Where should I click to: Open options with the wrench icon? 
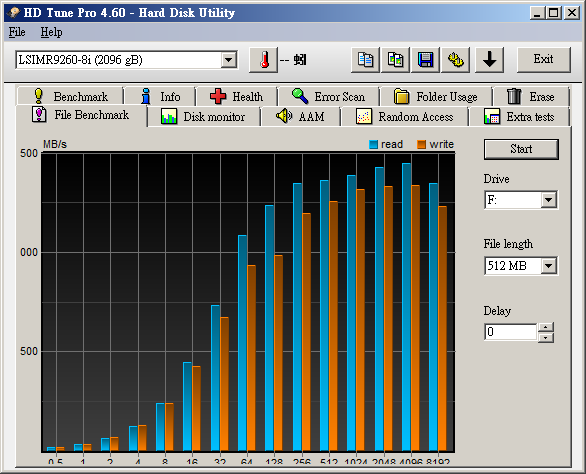point(456,60)
